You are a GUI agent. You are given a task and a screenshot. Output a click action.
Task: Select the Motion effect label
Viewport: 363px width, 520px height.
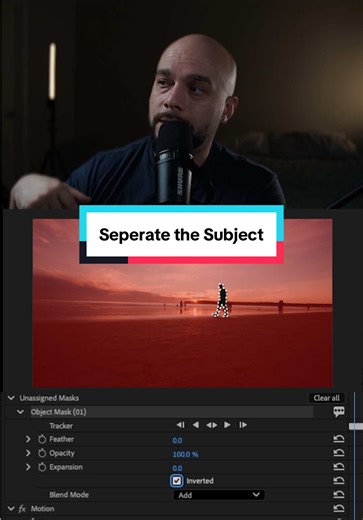42,509
